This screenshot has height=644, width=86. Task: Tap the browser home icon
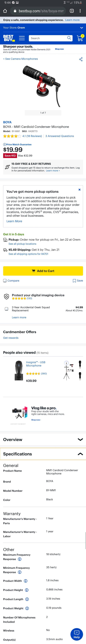tap(5, 11)
